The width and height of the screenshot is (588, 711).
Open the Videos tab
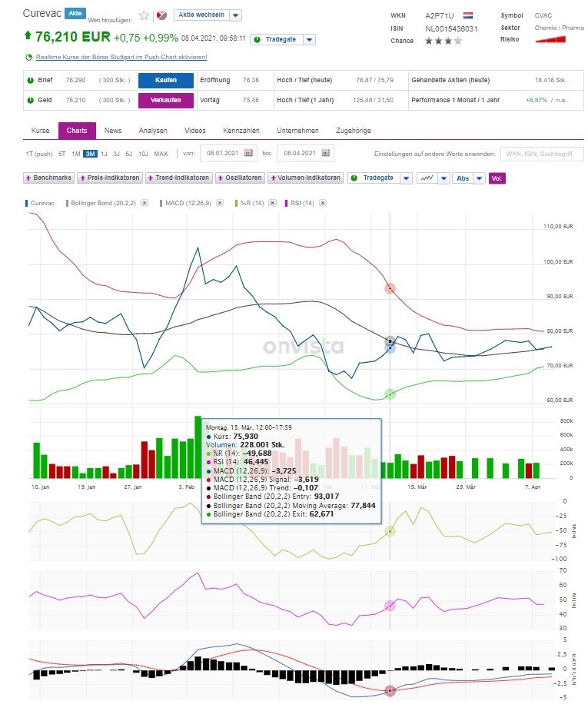pyautogui.click(x=195, y=131)
